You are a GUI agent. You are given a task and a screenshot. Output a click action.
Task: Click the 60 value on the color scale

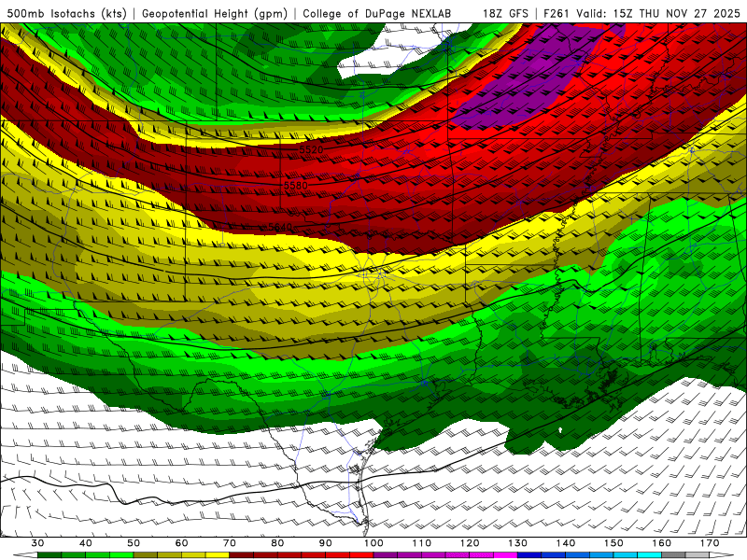182,543
